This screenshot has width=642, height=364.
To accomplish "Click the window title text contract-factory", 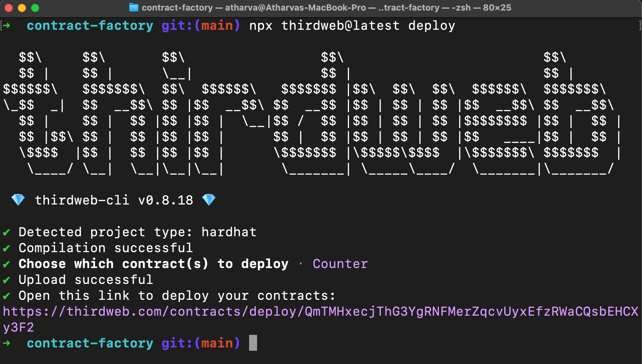I will [177, 8].
